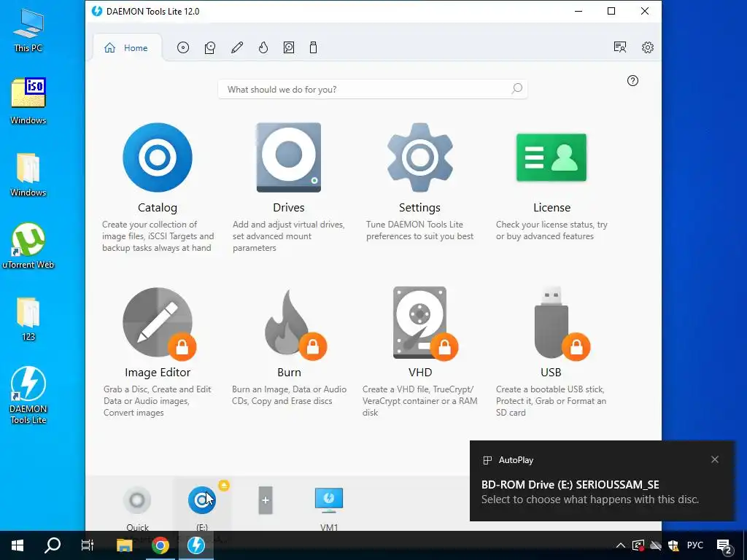Screen dimensions: 747x560
Task: Open Task View on taskbar
Action: (x=88, y=545)
